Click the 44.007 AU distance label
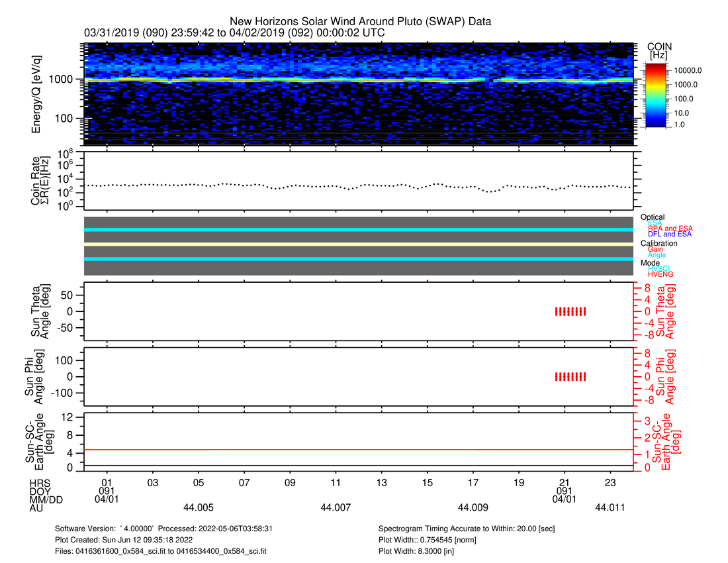 [x=336, y=507]
